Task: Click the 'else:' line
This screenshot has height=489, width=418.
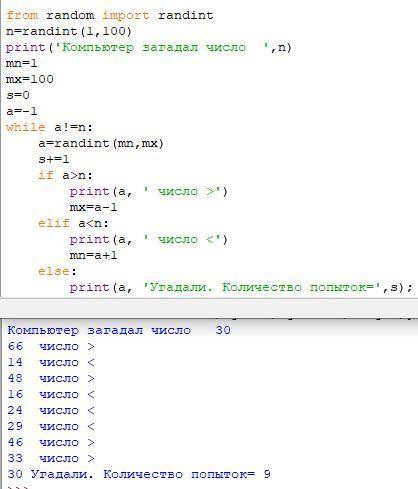Action: tap(57, 271)
